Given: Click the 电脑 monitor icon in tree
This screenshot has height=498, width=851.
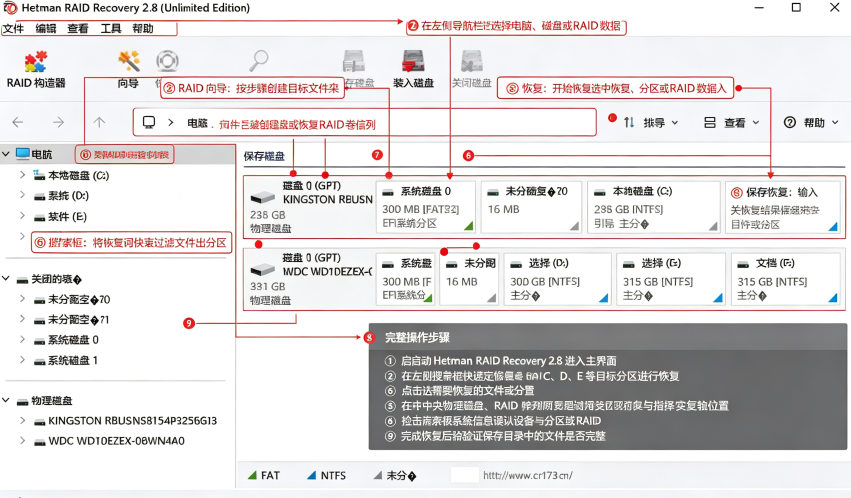Looking at the screenshot, I should point(22,154).
